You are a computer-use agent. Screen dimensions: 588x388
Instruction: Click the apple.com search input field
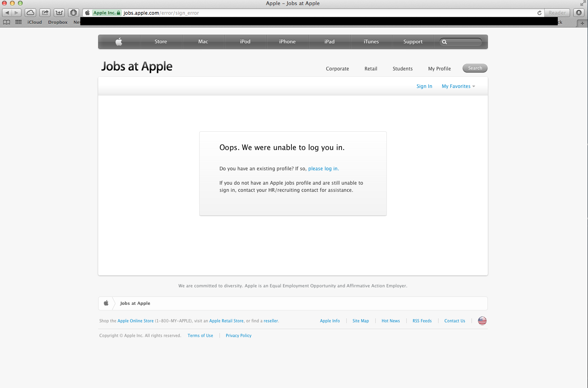click(461, 42)
